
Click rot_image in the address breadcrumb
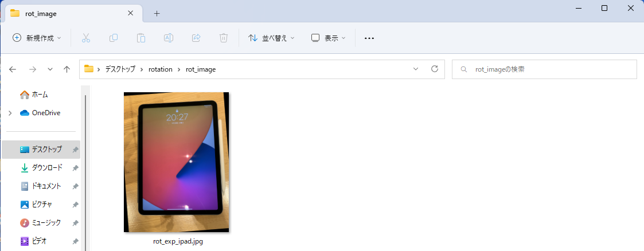coord(201,69)
